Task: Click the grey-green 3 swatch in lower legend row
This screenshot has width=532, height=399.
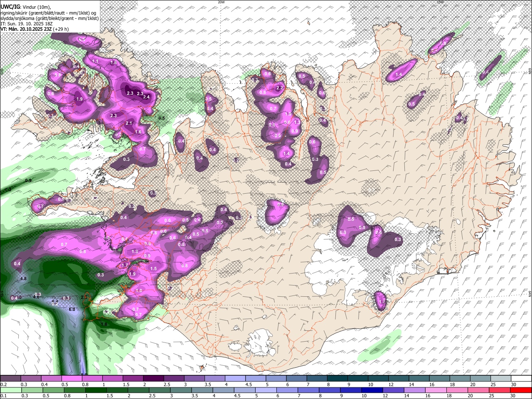Action: (181, 390)
